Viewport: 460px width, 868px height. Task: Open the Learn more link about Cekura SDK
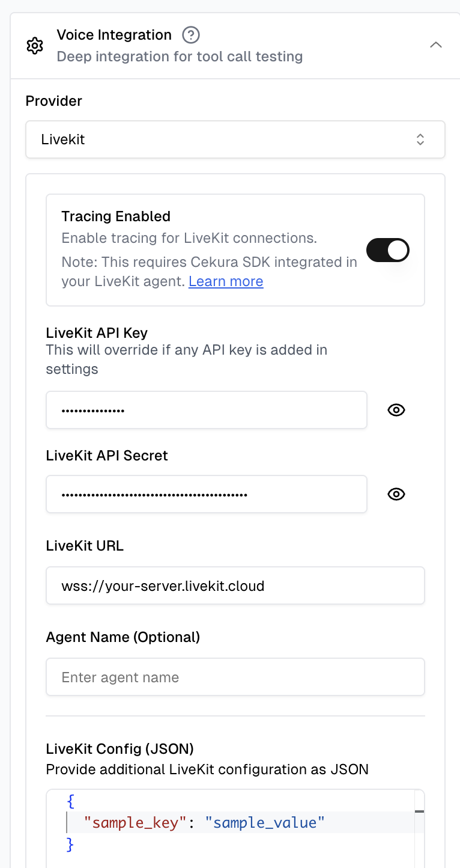(x=226, y=281)
